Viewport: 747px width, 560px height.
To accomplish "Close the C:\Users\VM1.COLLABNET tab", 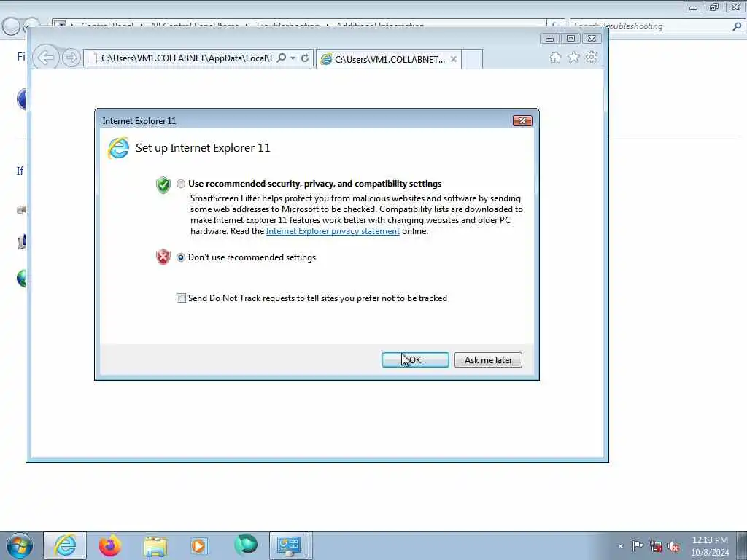I will 454,60.
